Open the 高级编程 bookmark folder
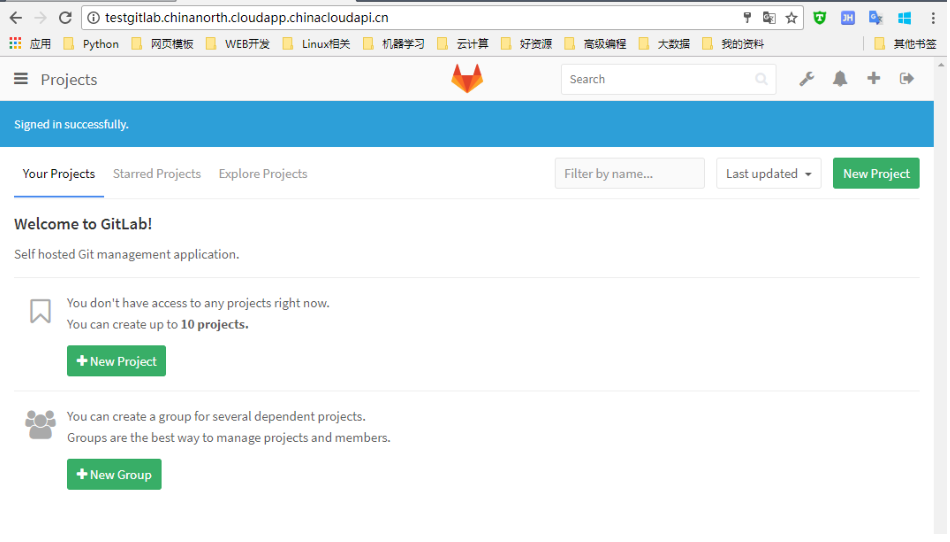Viewport: 950px width, 542px height. pyautogui.click(x=596, y=44)
